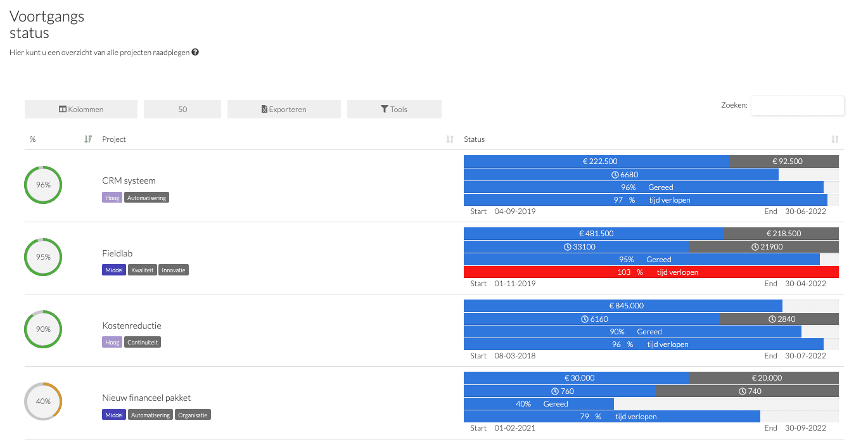Viewport: 868px width, 442px height.
Task: Click Fieldlab 95% progress circle
Action: click(43, 257)
